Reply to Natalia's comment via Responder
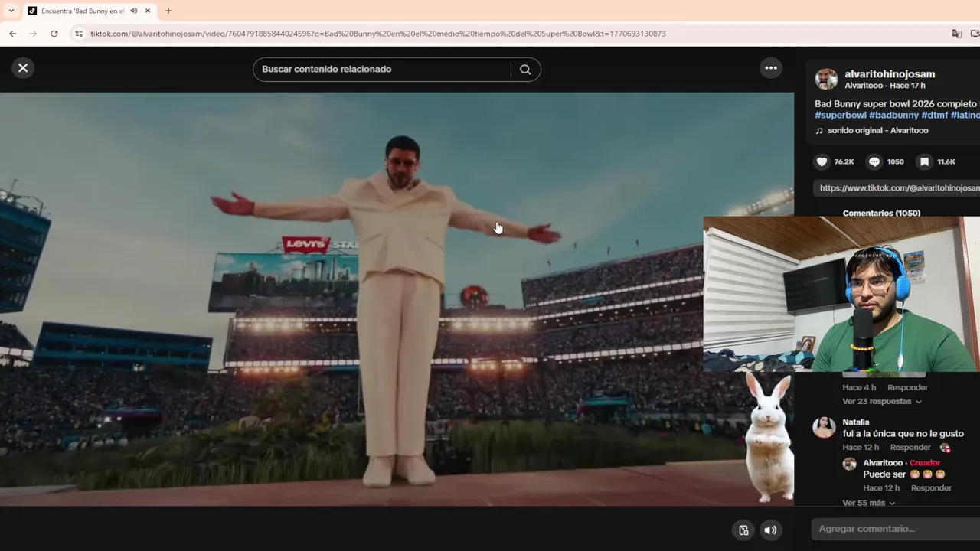Image resolution: width=980 pixels, height=551 pixels. point(910,448)
